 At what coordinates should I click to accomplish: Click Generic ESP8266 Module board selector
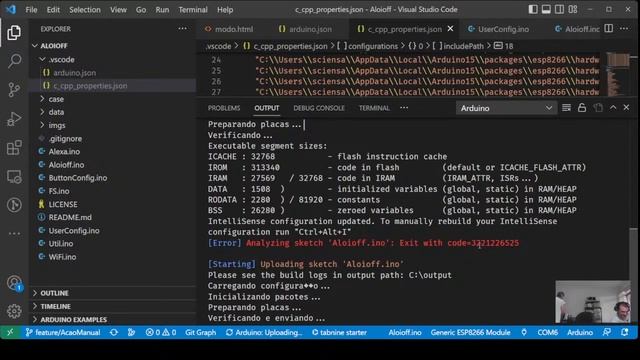coord(470,332)
